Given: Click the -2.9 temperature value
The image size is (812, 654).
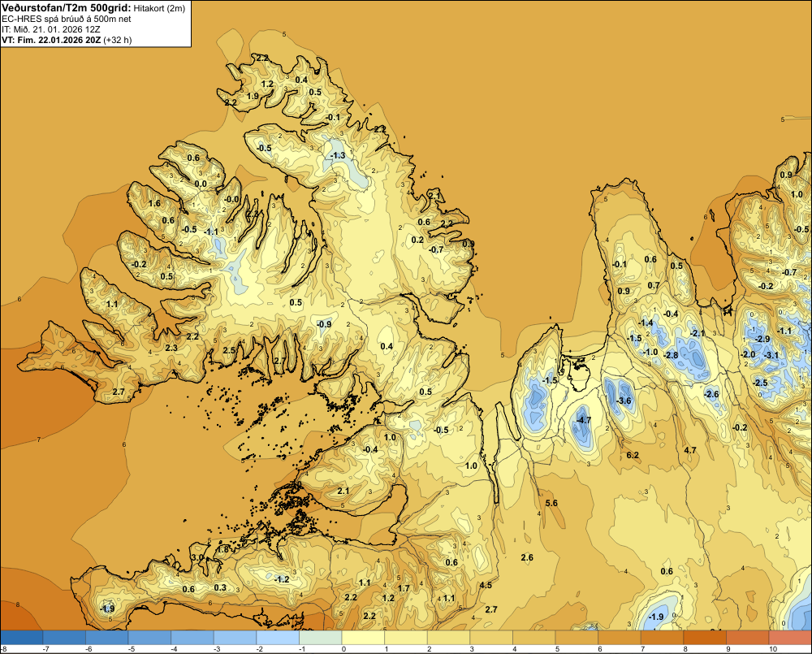Looking at the screenshot, I should 762,339.
